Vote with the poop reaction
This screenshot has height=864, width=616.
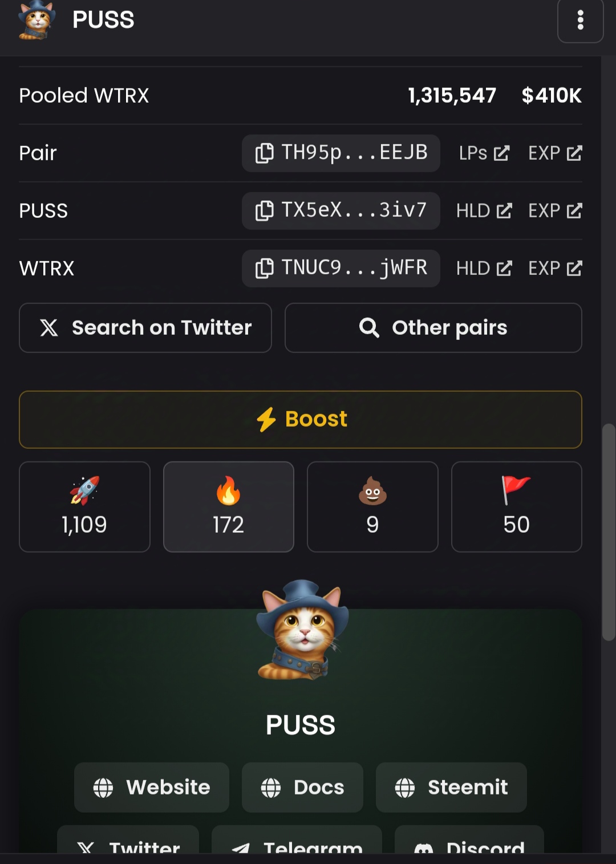coord(372,506)
